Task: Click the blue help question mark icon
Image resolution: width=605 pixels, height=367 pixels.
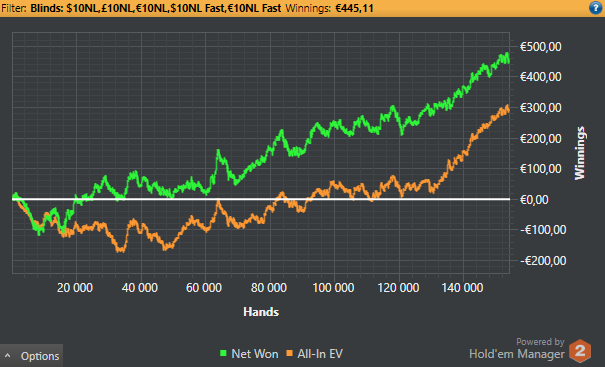Action: tap(595, 8)
